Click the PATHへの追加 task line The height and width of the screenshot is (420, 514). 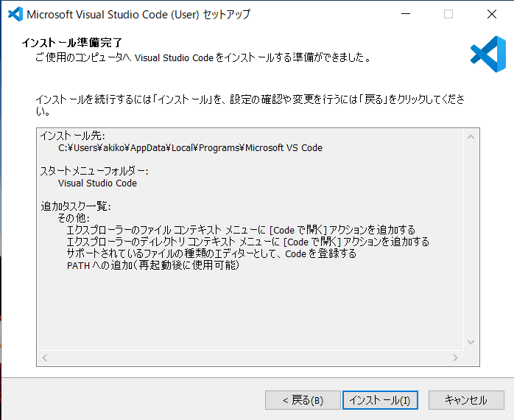[152, 265]
